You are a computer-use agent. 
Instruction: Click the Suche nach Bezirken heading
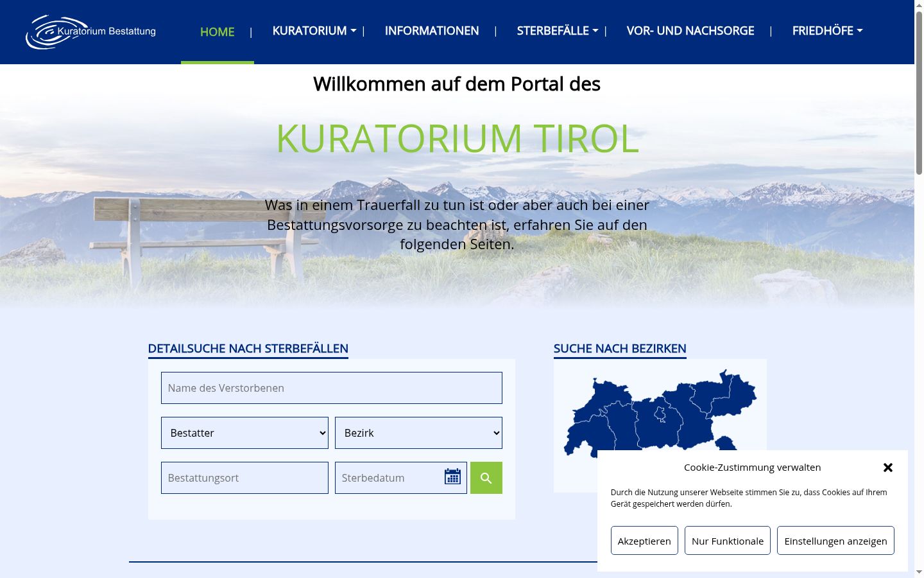click(620, 349)
